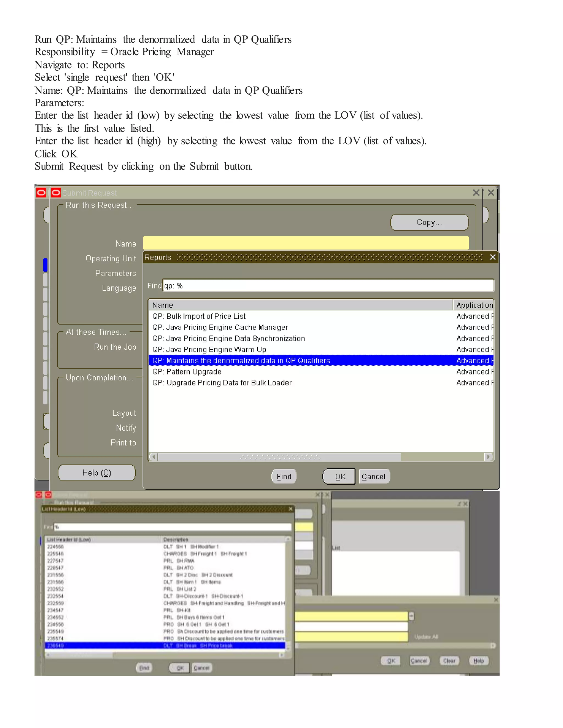Click OK in the Parameters window

point(391,661)
